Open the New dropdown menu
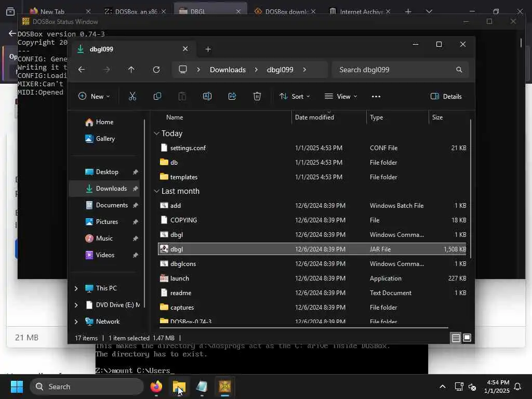The width and height of the screenshot is (532, 399). (94, 96)
